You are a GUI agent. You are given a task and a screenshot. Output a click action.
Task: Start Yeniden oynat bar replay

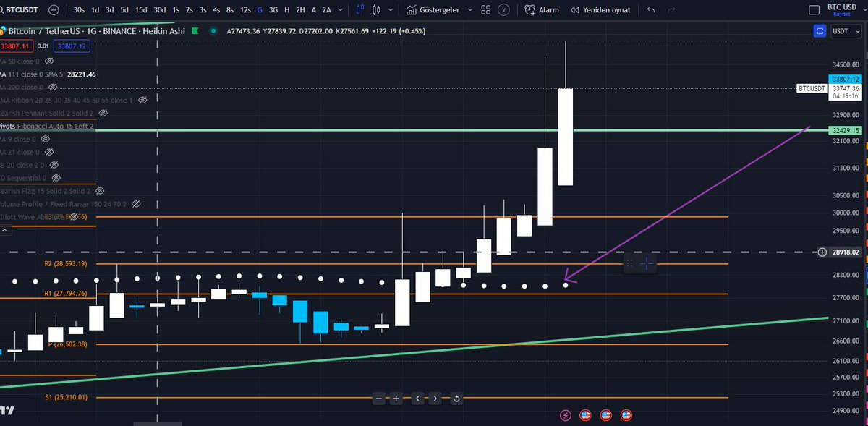600,10
